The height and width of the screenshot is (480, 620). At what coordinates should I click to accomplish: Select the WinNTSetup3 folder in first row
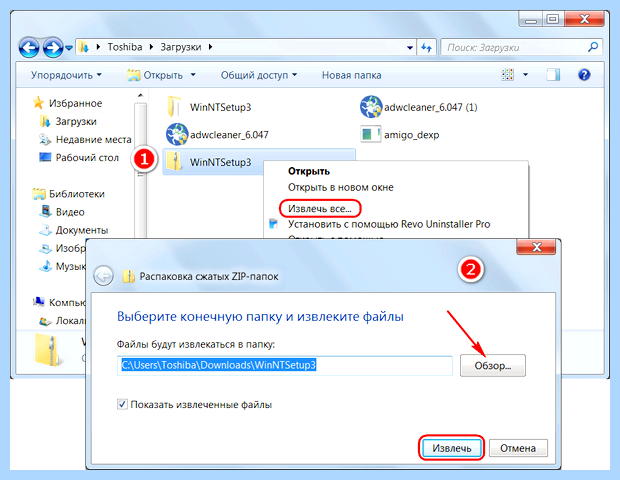tap(210, 107)
